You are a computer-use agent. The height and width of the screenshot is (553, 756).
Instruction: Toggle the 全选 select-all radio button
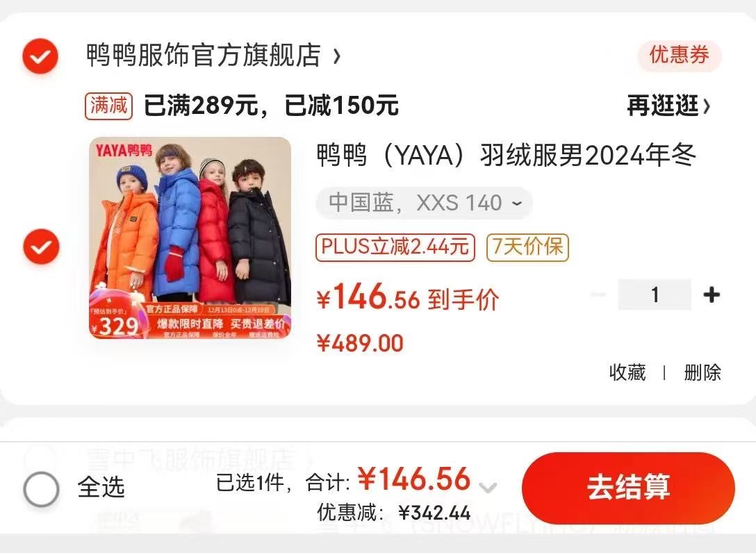[42, 488]
